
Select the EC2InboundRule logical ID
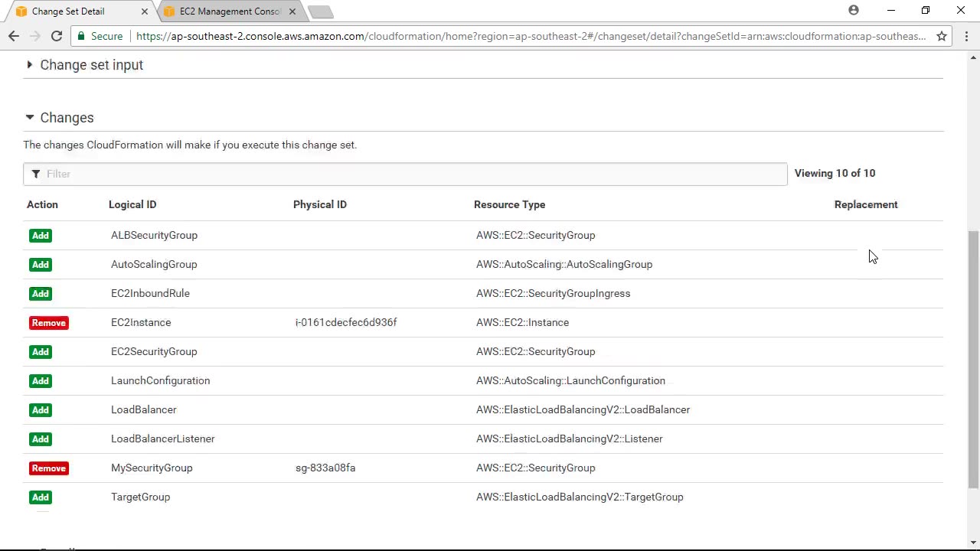coord(150,293)
